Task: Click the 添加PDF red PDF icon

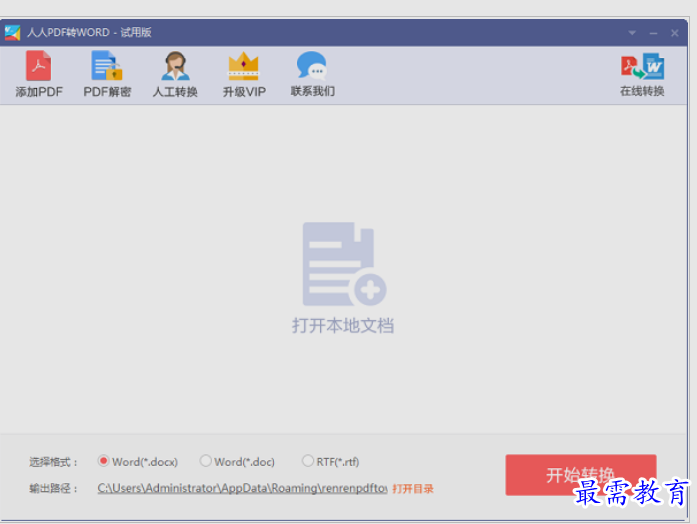Action: tap(39, 66)
